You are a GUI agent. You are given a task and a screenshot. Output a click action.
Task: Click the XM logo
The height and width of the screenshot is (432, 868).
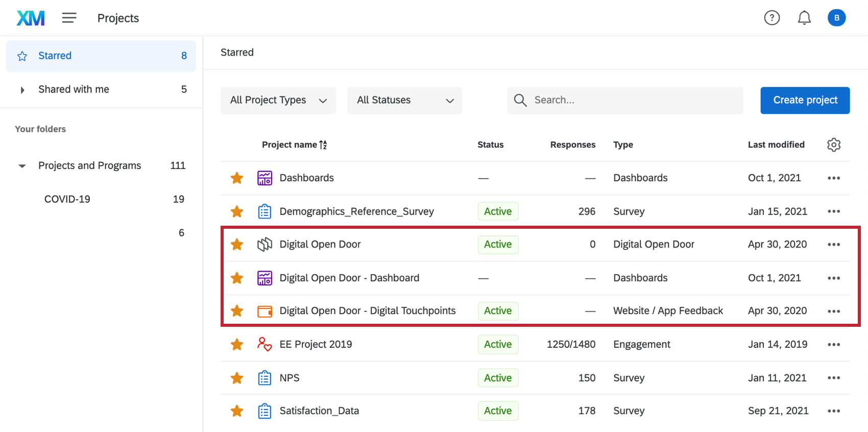click(x=31, y=18)
